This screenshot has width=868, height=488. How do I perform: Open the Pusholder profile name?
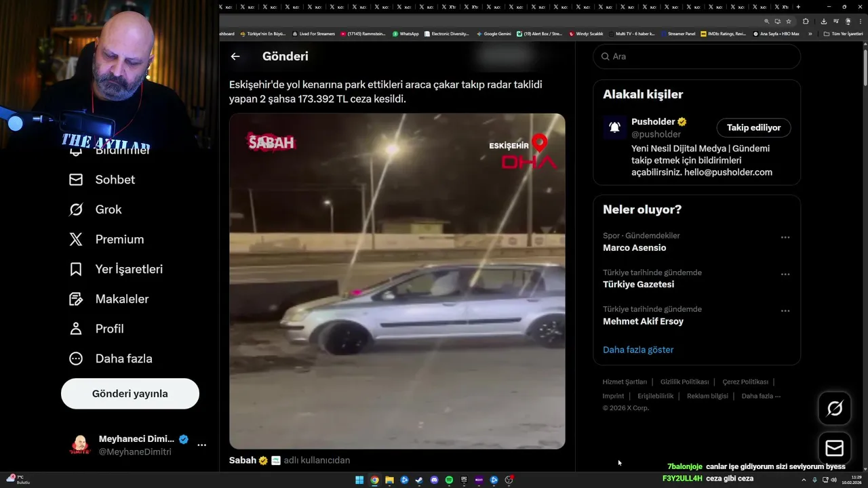point(653,122)
